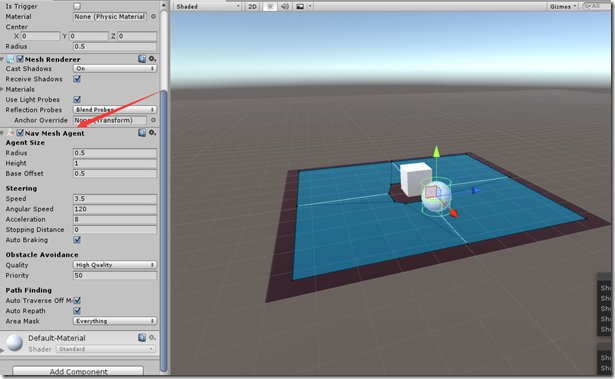Open Nav Mesh Agent help book icon
This screenshot has height=379, width=615.
(x=142, y=133)
